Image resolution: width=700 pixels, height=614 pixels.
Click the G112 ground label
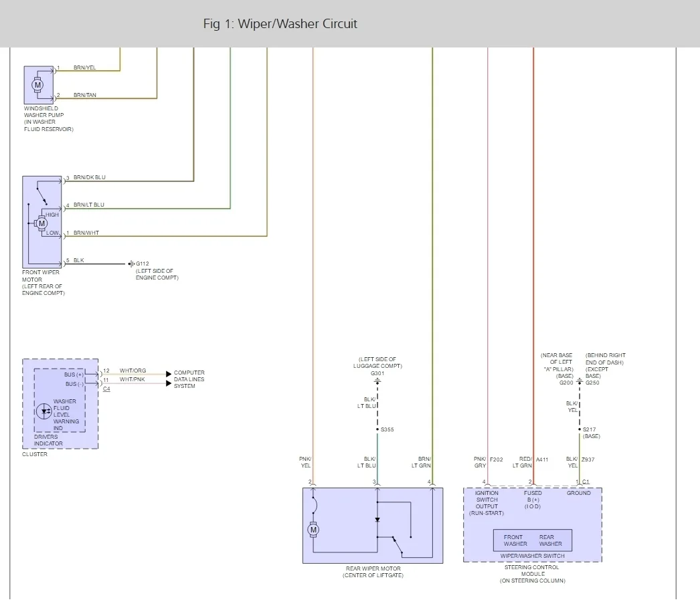(143, 264)
